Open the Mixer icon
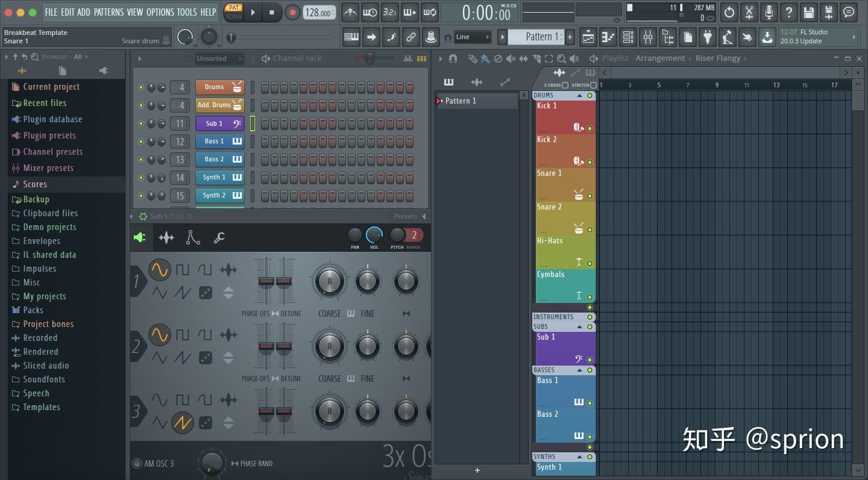The image size is (868, 480). tap(648, 37)
